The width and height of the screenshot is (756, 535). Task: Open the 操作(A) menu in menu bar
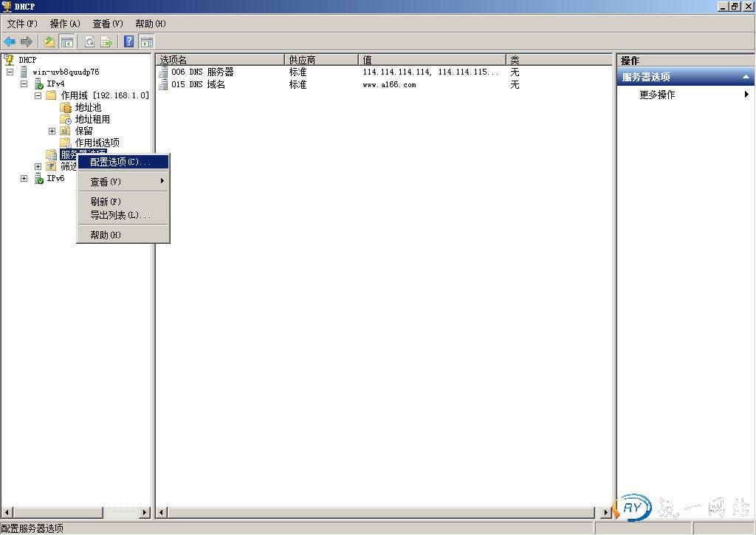(x=65, y=24)
